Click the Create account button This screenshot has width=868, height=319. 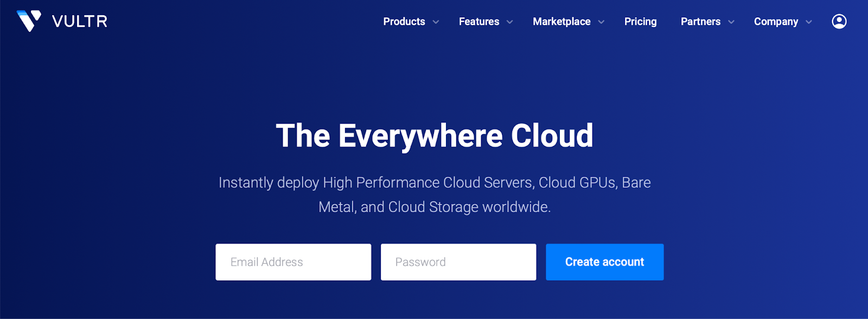click(x=605, y=262)
